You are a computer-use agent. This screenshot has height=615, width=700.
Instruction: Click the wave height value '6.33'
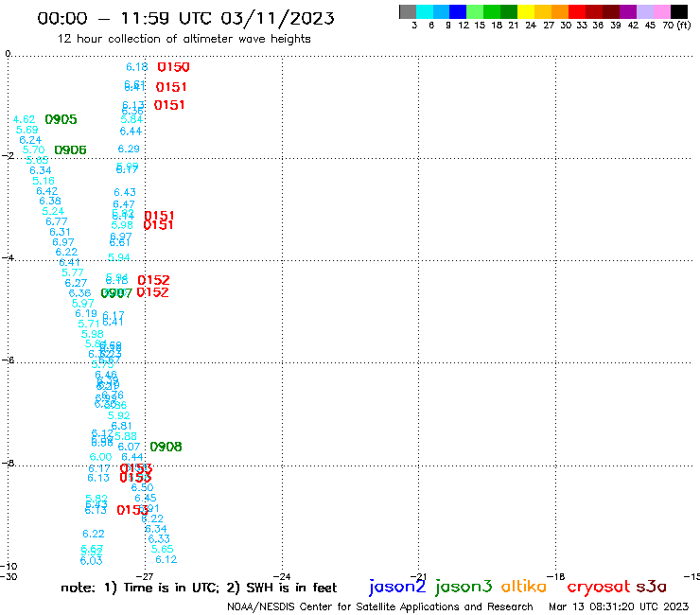click(159, 539)
